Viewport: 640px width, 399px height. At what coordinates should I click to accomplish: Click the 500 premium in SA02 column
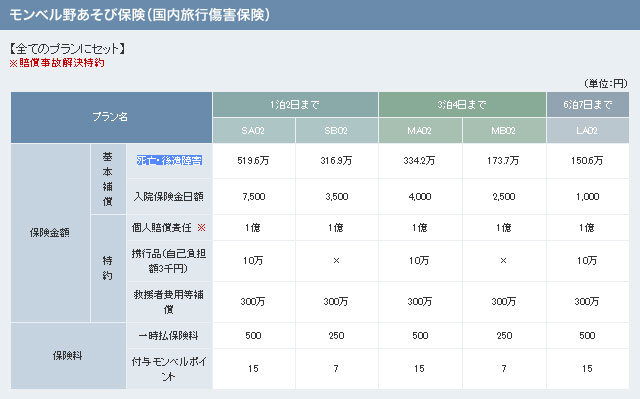253,336
